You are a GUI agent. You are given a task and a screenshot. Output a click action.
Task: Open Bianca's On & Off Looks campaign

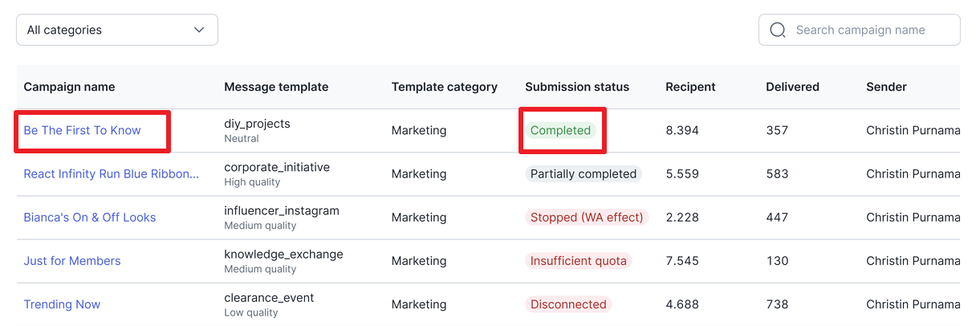tap(90, 217)
